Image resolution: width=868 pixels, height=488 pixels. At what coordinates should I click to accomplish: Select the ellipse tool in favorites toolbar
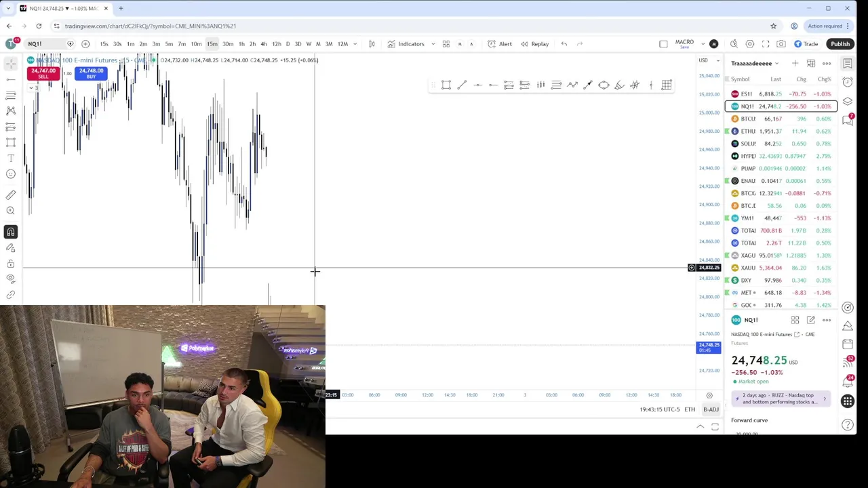(604, 85)
